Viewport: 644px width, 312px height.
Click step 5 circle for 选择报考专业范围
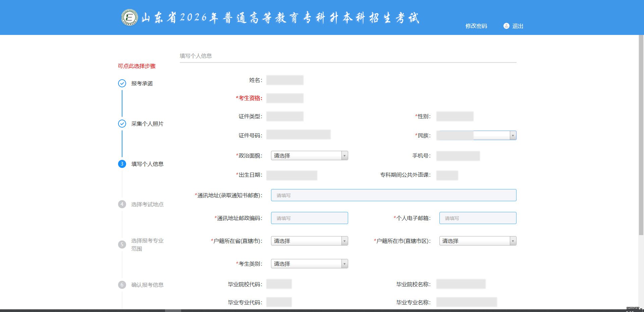click(x=122, y=244)
